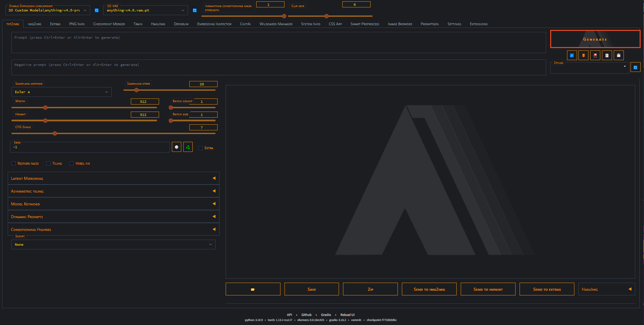Open the Extensions tab
Viewport: 644px width, 325px height.
(479, 24)
